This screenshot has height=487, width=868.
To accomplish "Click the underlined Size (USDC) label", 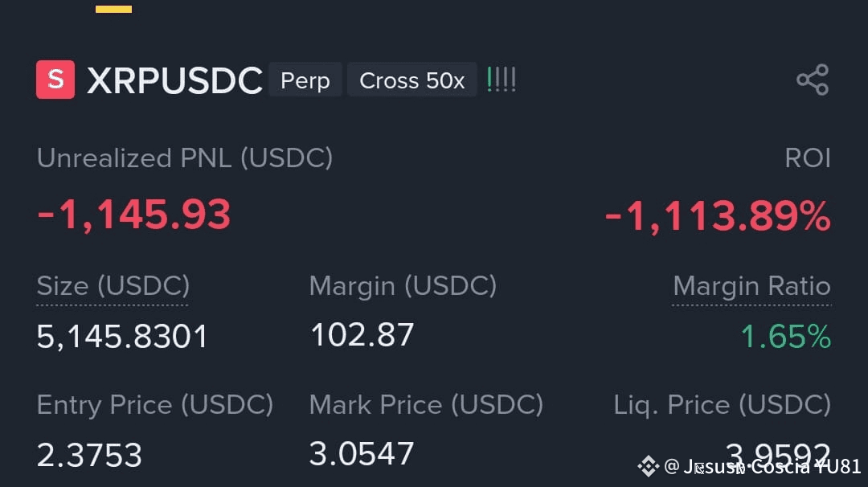I will (113, 286).
